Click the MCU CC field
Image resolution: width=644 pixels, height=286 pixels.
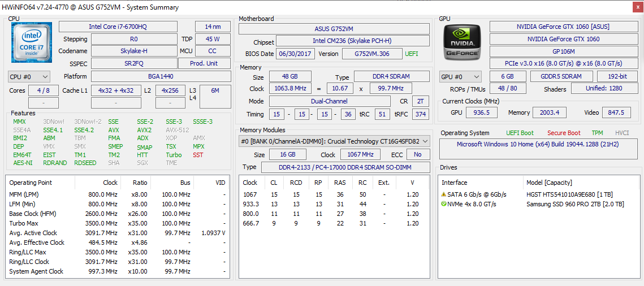coord(213,51)
